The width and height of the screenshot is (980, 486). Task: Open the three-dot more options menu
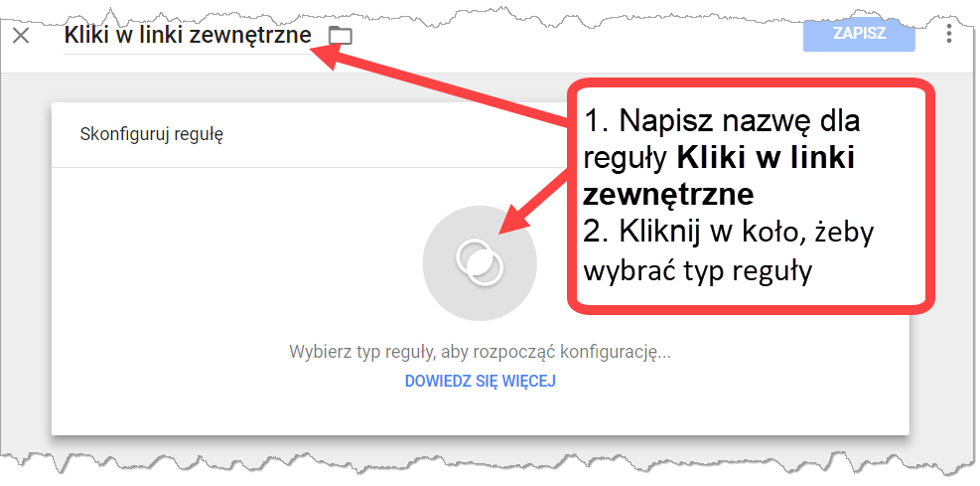[949, 33]
